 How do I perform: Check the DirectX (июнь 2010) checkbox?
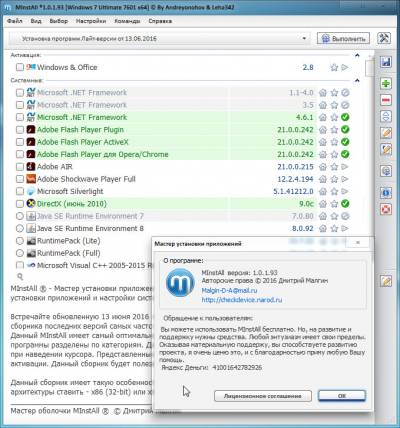pos(20,204)
